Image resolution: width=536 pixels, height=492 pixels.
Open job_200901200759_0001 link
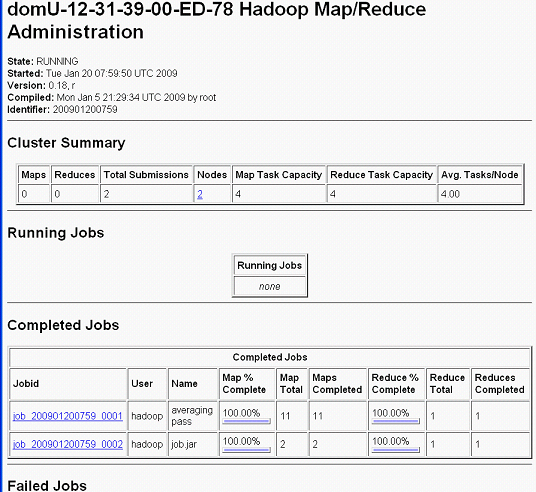68,416
